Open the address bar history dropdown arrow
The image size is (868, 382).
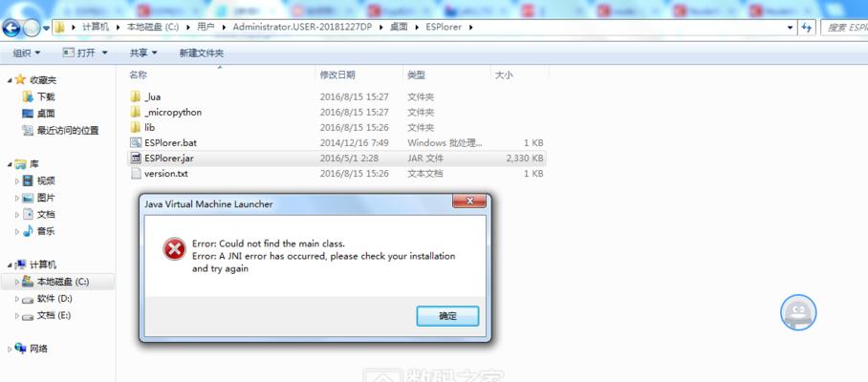coord(790,27)
